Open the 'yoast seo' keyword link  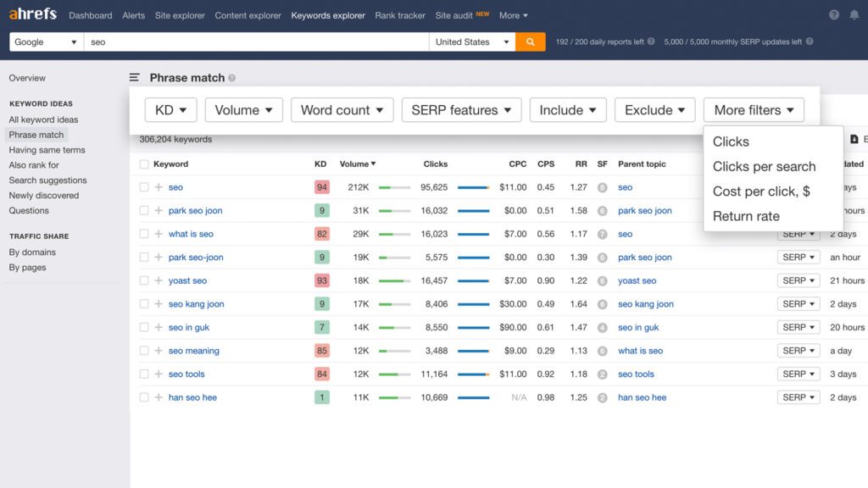point(187,280)
